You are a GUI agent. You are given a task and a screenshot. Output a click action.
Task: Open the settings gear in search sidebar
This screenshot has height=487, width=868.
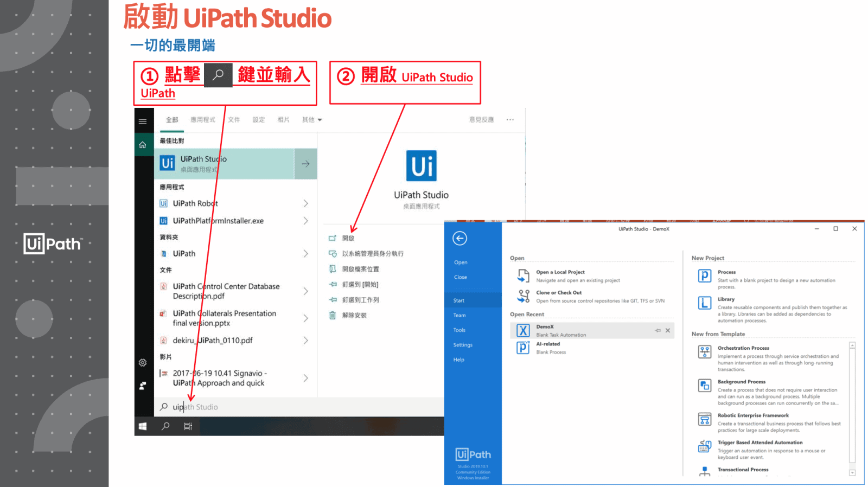pyautogui.click(x=143, y=363)
